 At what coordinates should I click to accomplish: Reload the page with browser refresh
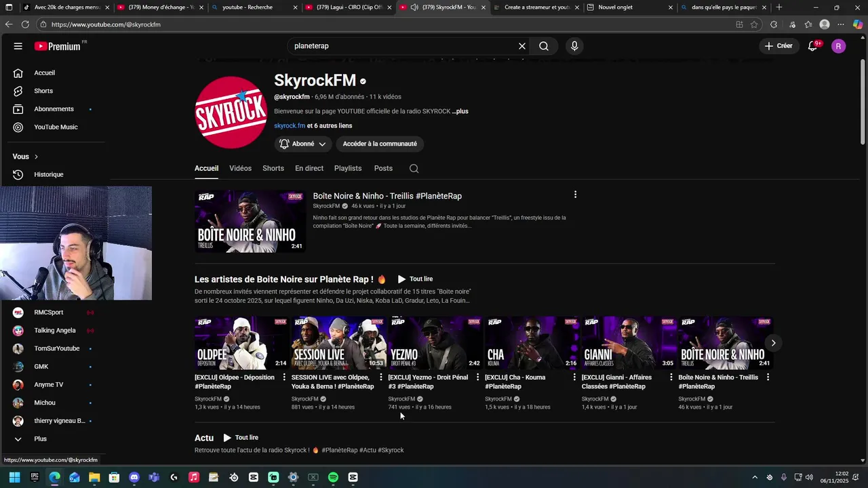pyautogui.click(x=25, y=24)
